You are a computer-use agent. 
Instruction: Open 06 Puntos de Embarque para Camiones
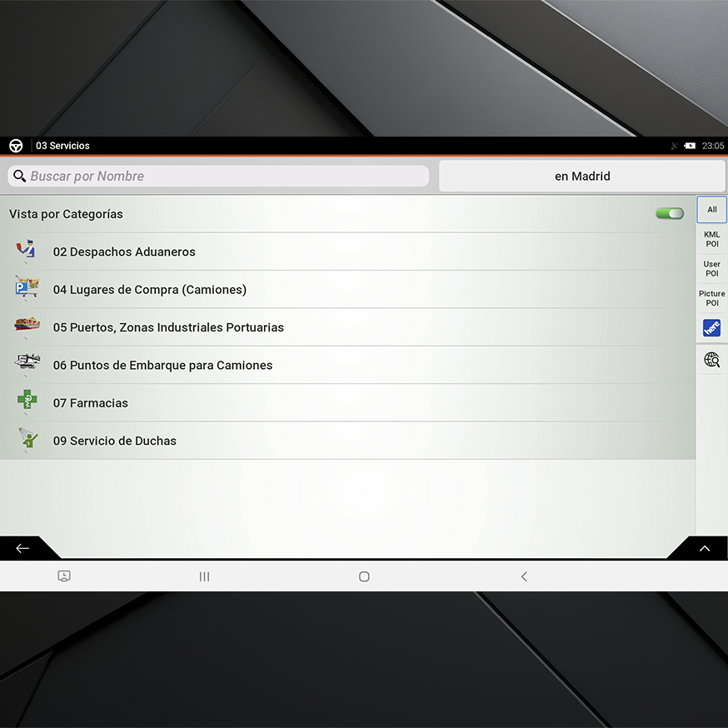pyautogui.click(x=163, y=365)
